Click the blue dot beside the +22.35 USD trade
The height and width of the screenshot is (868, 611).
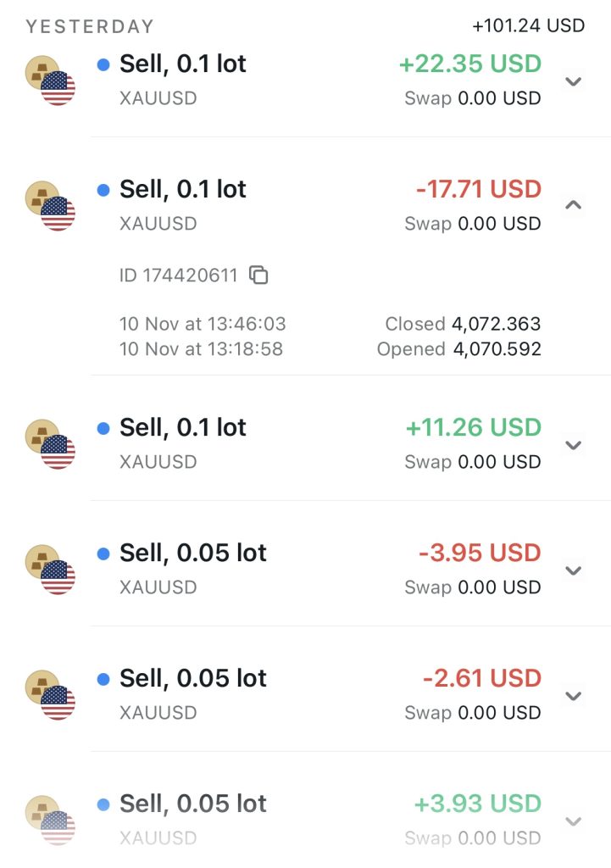103,64
